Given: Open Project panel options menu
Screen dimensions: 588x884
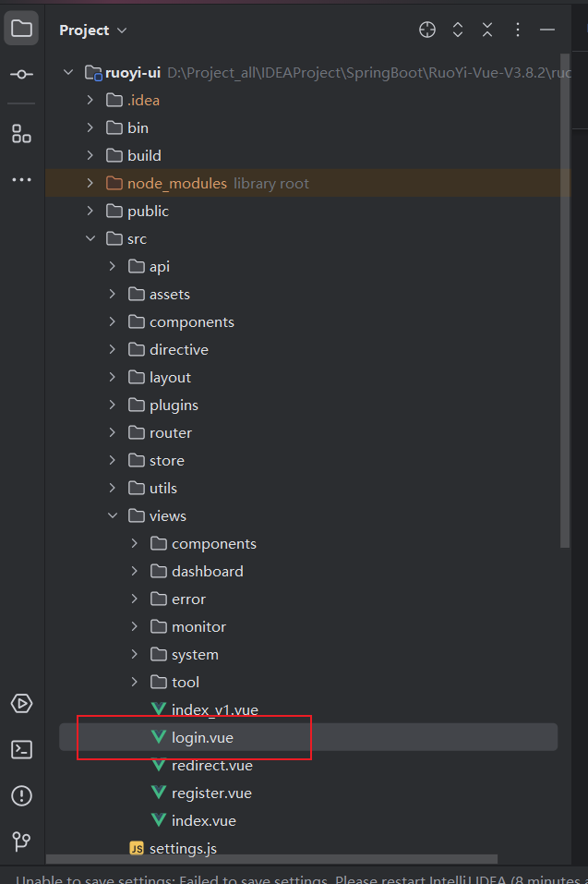Looking at the screenshot, I should point(518,30).
